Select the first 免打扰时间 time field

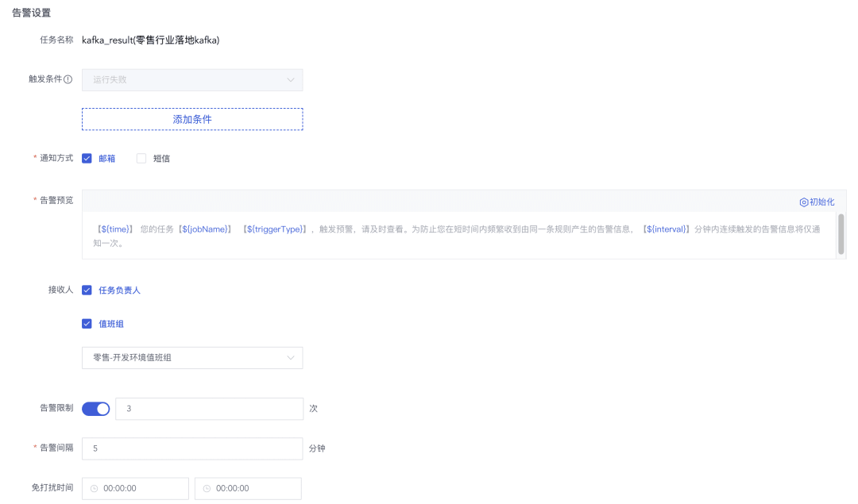pyautogui.click(x=139, y=489)
